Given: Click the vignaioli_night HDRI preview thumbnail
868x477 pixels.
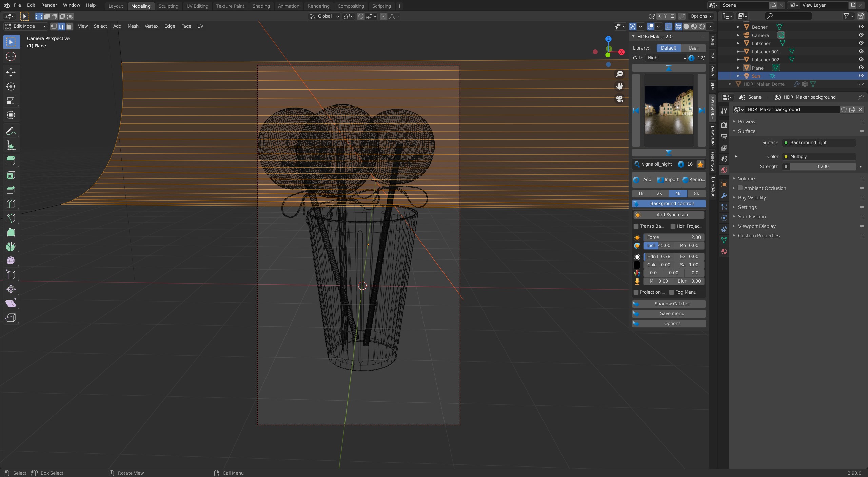Looking at the screenshot, I should [x=669, y=110].
